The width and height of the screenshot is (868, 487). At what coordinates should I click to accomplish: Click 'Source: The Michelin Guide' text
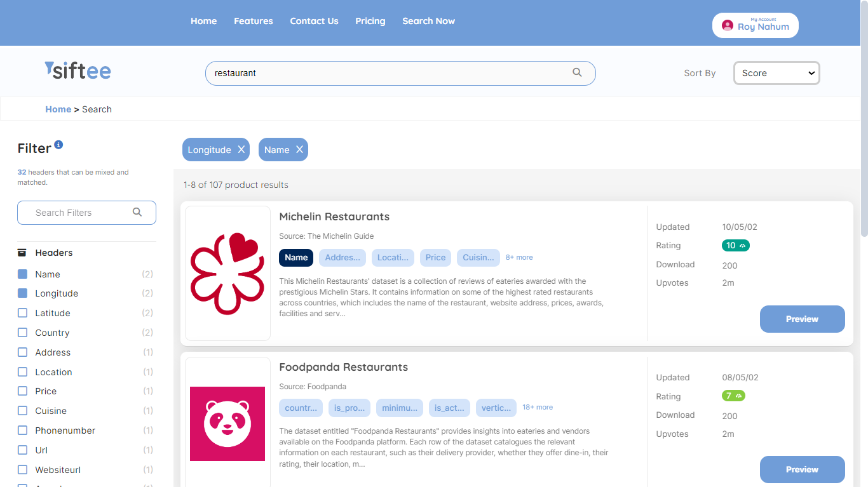327,236
